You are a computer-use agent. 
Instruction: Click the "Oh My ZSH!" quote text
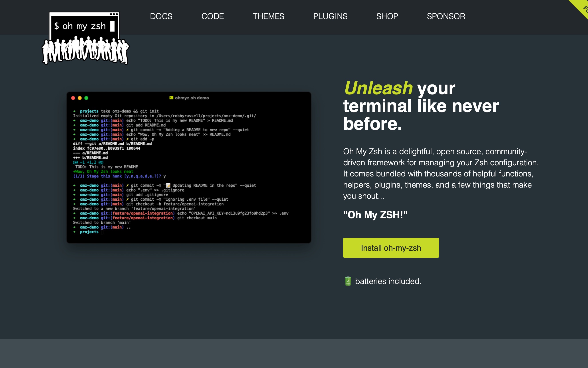click(x=375, y=215)
